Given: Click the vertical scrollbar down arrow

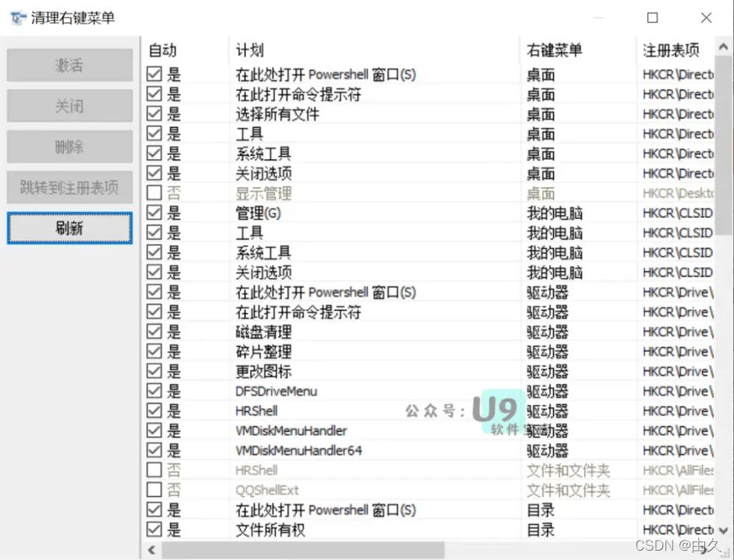Looking at the screenshot, I should (x=723, y=530).
